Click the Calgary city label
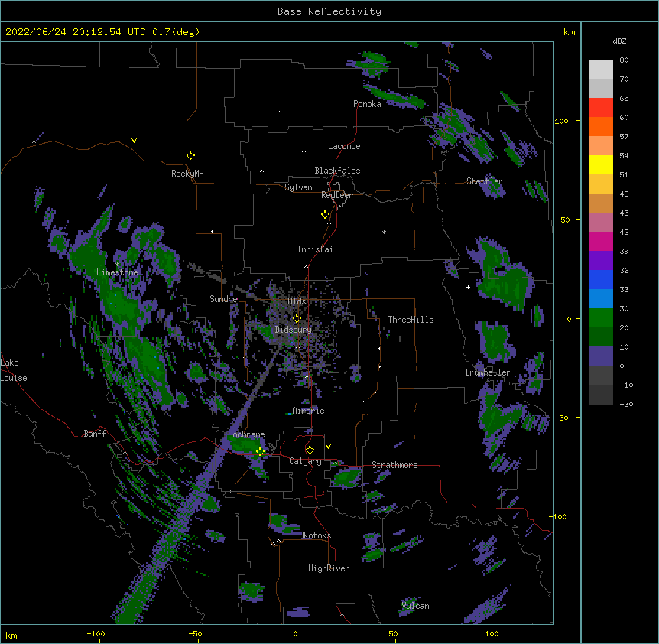This screenshot has width=659, height=644. tap(305, 461)
